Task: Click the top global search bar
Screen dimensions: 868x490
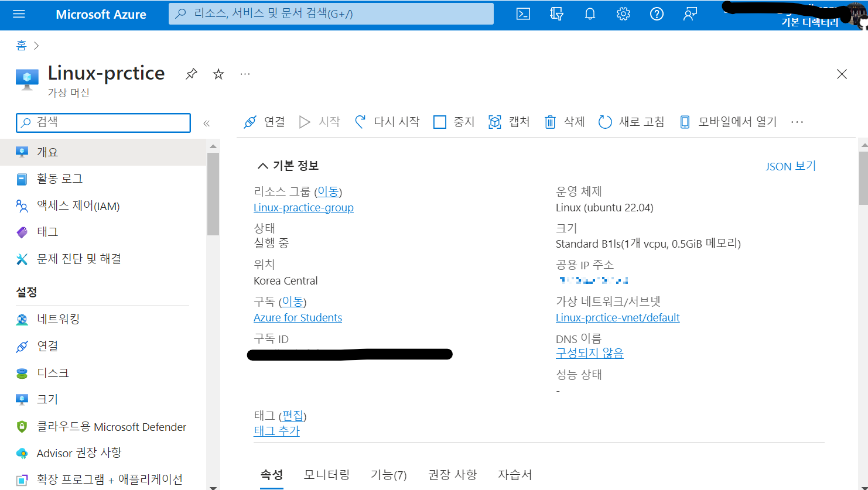Action: coord(331,13)
